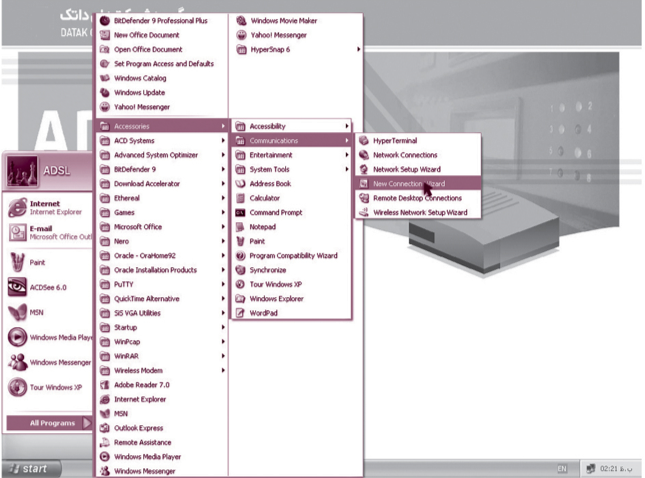This screenshot has width=645, height=478.
Task: Click the Windows Update icon
Action: [105, 93]
